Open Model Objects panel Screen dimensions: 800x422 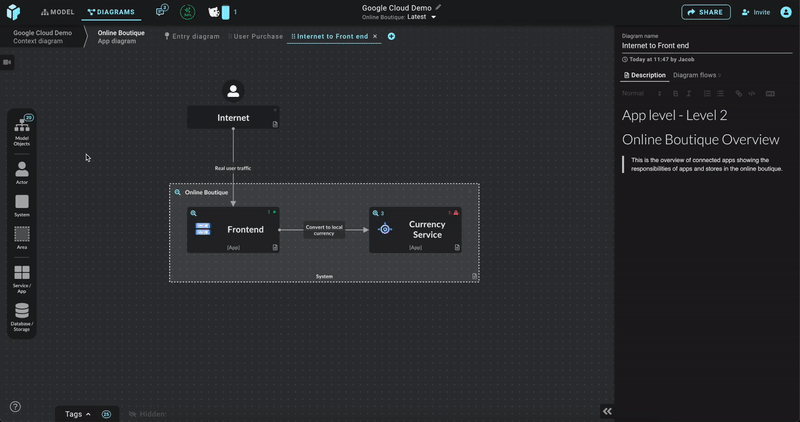[x=21, y=131]
